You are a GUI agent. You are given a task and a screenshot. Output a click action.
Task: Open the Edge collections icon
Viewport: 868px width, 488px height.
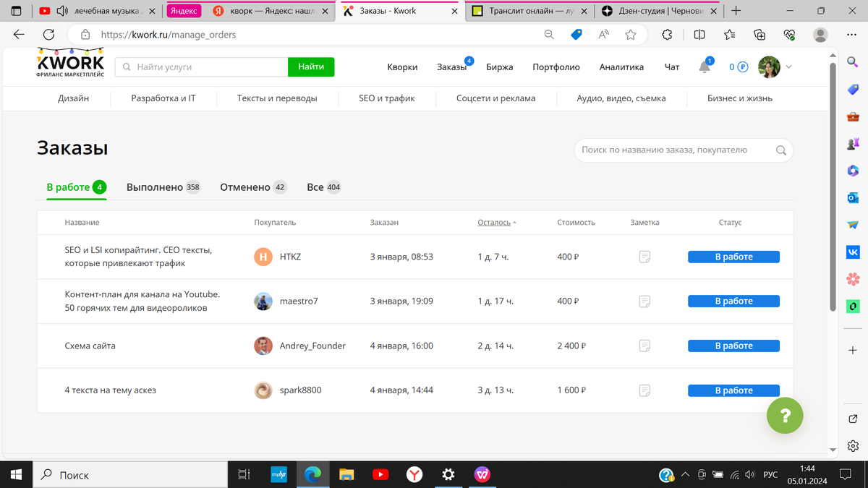[759, 34]
